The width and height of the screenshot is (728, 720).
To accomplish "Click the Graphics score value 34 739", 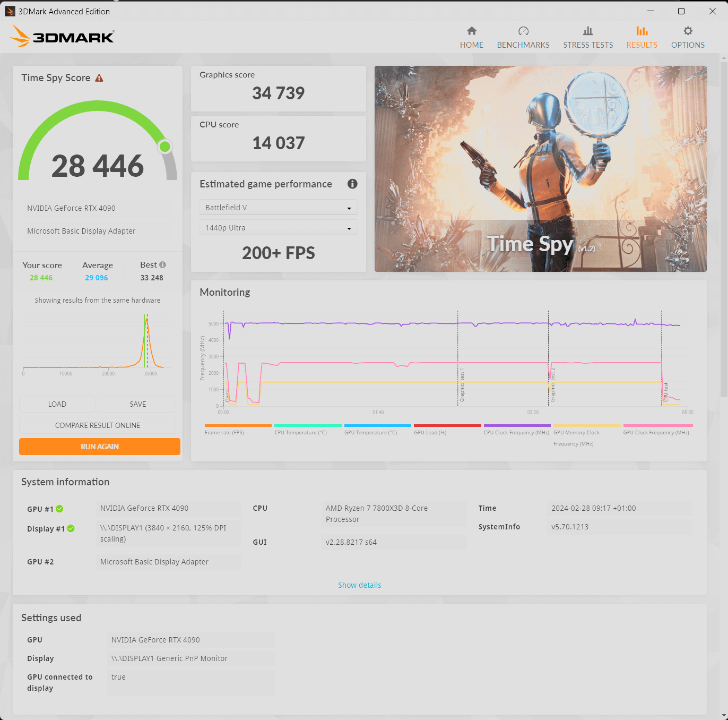I will tap(279, 93).
